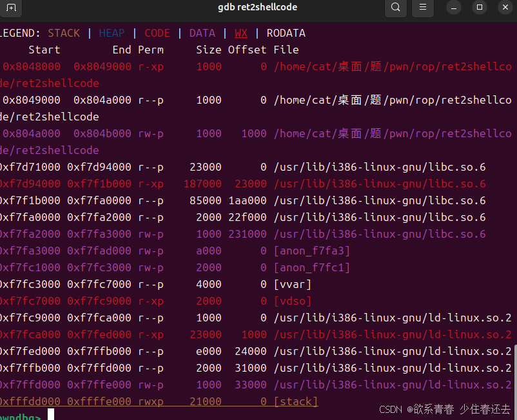Image resolution: width=517 pixels, height=420 pixels.
Task: Select the HEAP legend label
Action: point(112,33)
